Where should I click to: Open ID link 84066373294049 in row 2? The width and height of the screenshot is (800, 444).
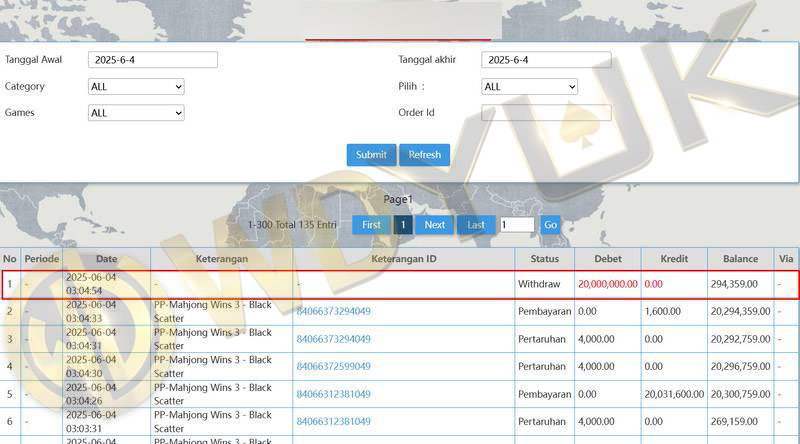coord(334,311)
